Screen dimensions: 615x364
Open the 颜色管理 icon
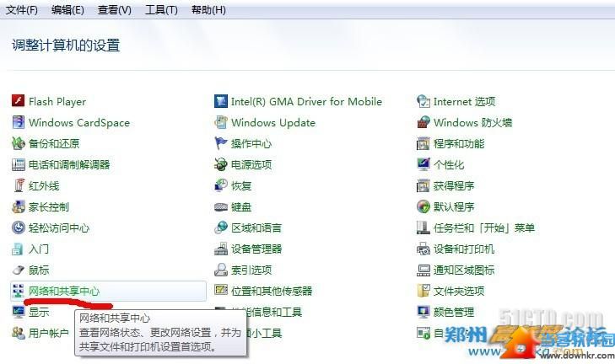[423, 312]
